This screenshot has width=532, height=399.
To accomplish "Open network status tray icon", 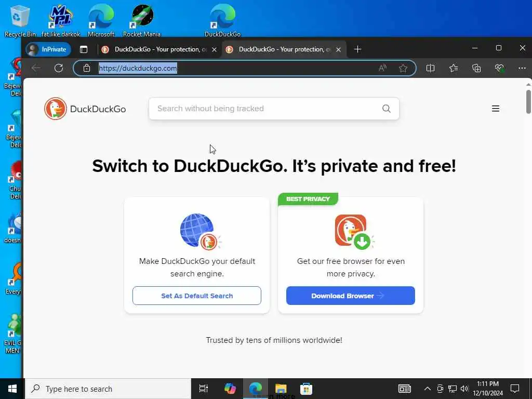I will coord(453,389).
